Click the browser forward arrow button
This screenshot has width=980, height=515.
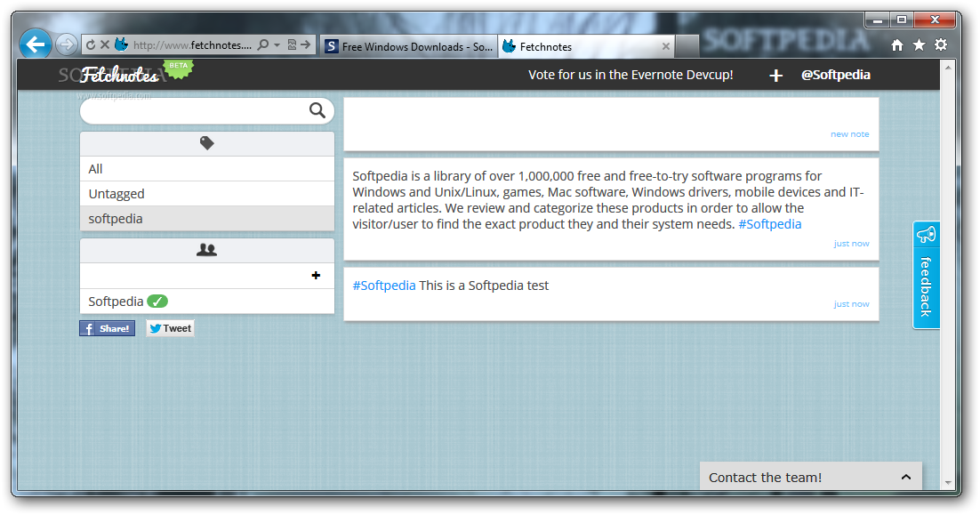66,45
